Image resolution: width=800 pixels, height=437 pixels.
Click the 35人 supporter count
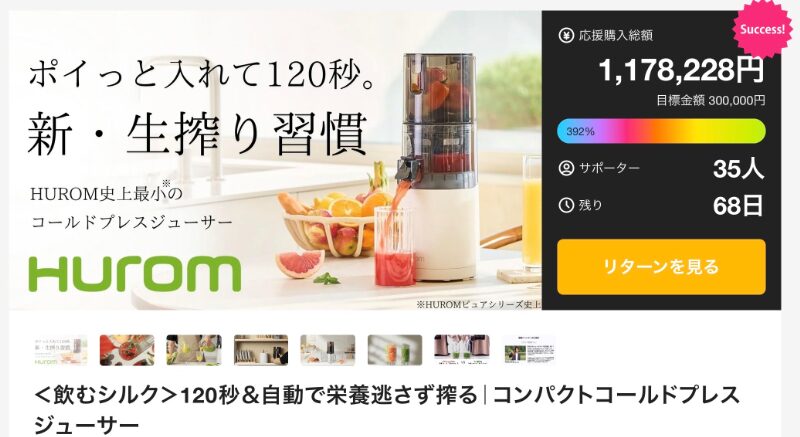click(738, 168)
